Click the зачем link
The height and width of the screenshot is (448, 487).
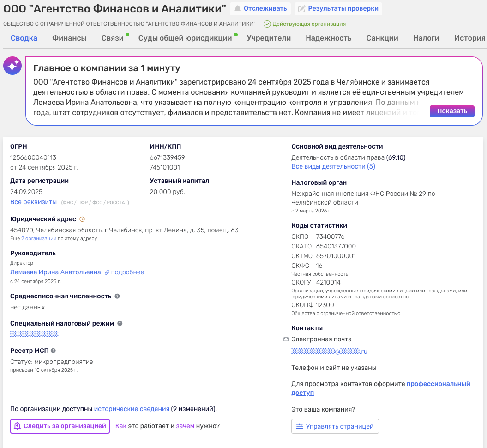185,426
